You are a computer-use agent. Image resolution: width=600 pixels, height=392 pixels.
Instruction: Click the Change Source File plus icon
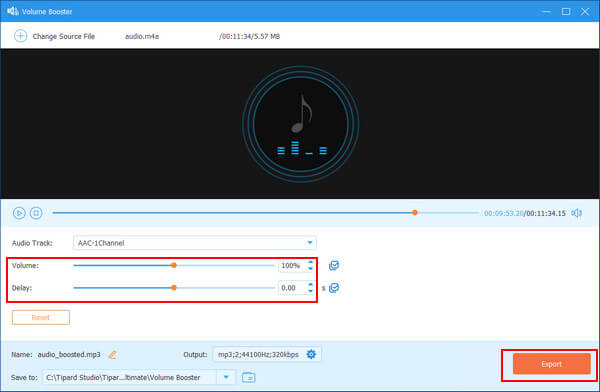[20, 36]
